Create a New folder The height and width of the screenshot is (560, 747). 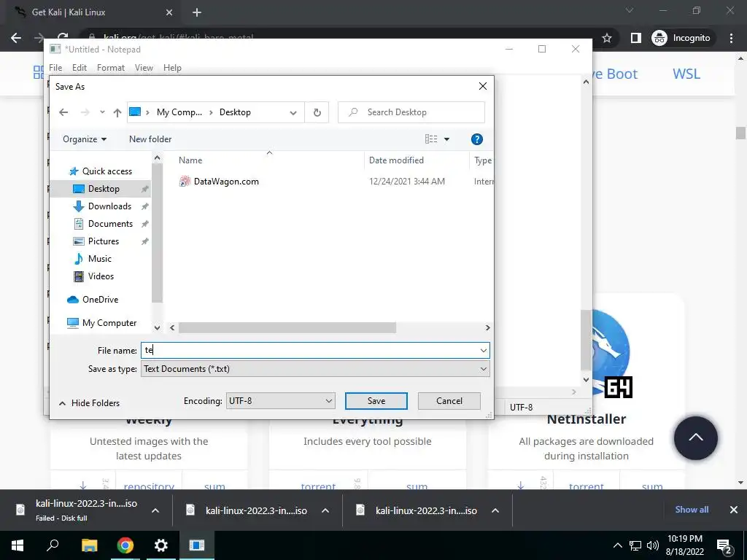tap(150, 139)
